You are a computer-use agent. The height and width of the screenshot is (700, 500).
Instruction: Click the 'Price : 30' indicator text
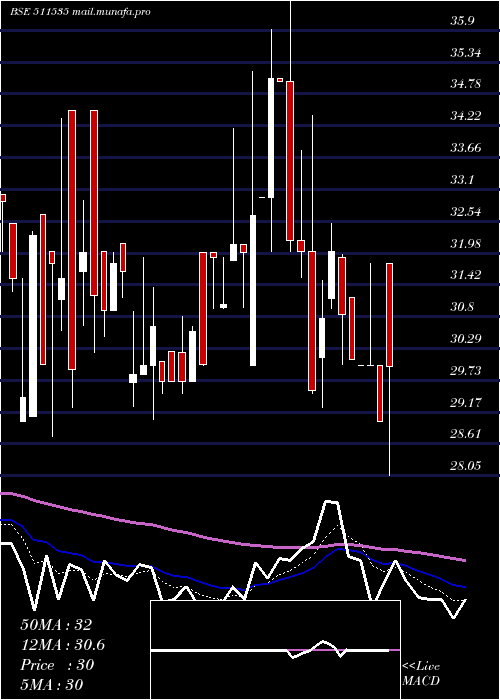tap(57, 665)
